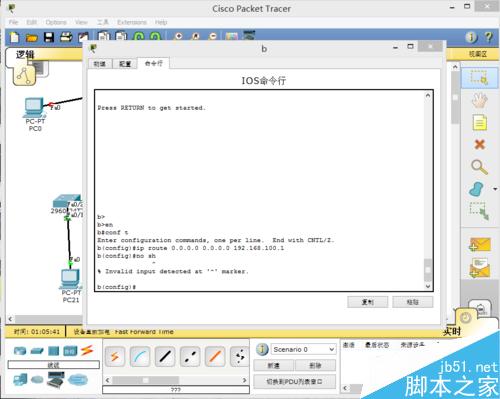Select the Inspect magnifier tool
Image resolution: width=500 pixels, height=399 pixels.
[479, 167]
